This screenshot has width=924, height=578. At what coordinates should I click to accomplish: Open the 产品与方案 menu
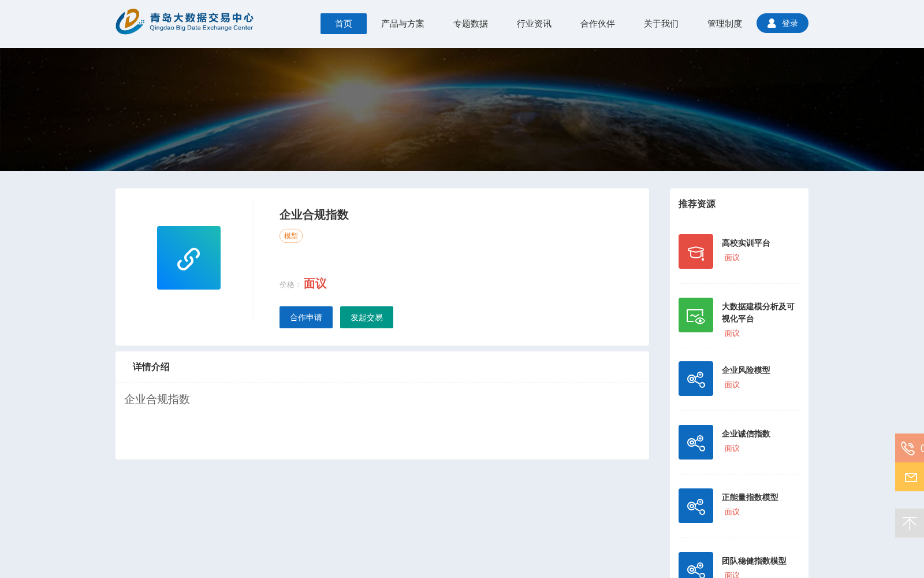(x=403, y=24)
